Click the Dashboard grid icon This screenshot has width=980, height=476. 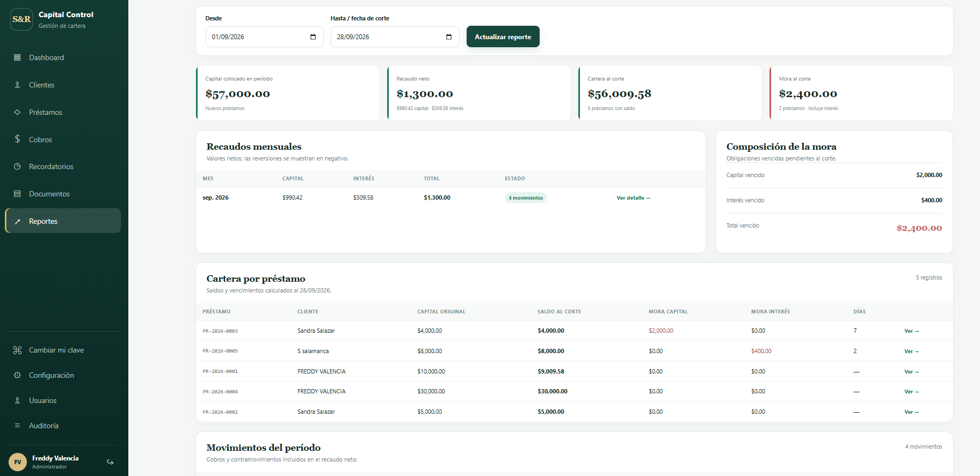[17, 57]
